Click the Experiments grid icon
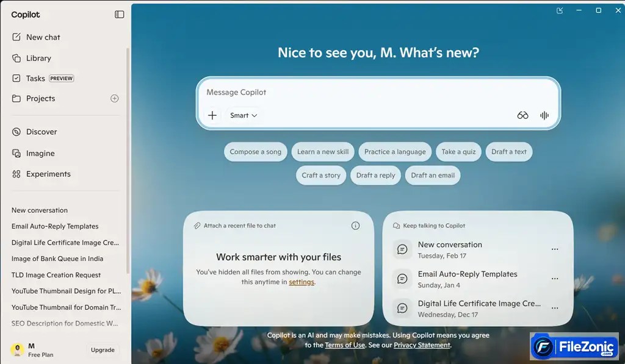Viewport: 625px width, 364px height. [16, 174]
